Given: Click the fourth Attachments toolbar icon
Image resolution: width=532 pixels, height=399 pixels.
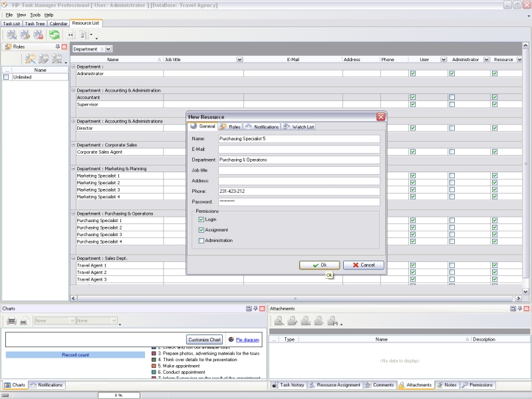Looking at the screenshot, I should 319,321.
